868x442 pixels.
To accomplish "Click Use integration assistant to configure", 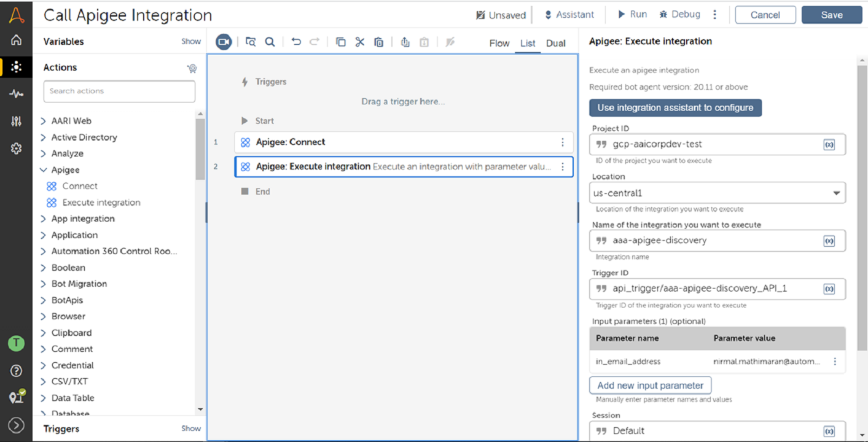I will coord(675,107).
